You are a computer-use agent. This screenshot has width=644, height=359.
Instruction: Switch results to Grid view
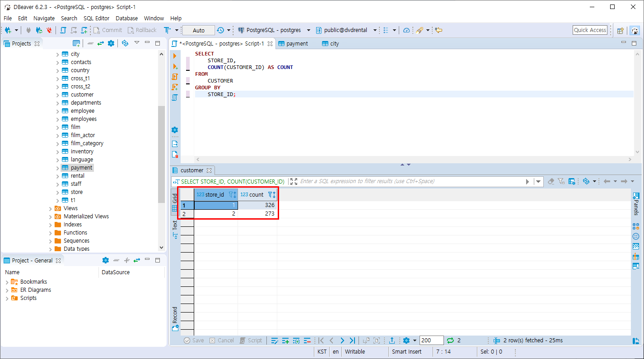pos(175,203)
